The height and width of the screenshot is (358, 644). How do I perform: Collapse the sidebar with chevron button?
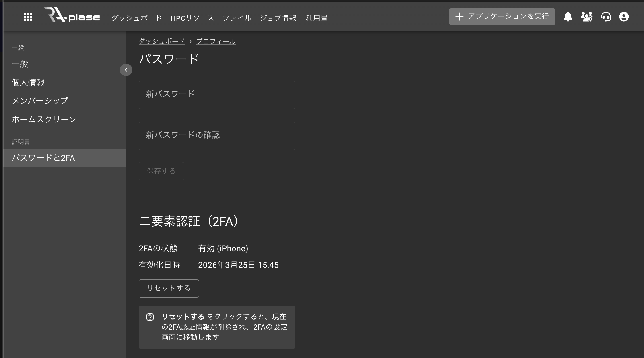[126, 70]
